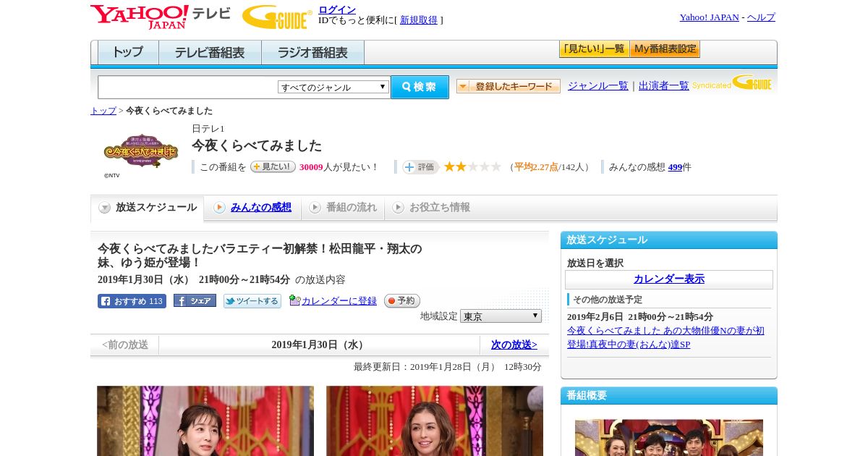Go to Yahoo! JAPAN link at top right
The height and width of the screenshot is (456, 868).
[x=709, y=17]
